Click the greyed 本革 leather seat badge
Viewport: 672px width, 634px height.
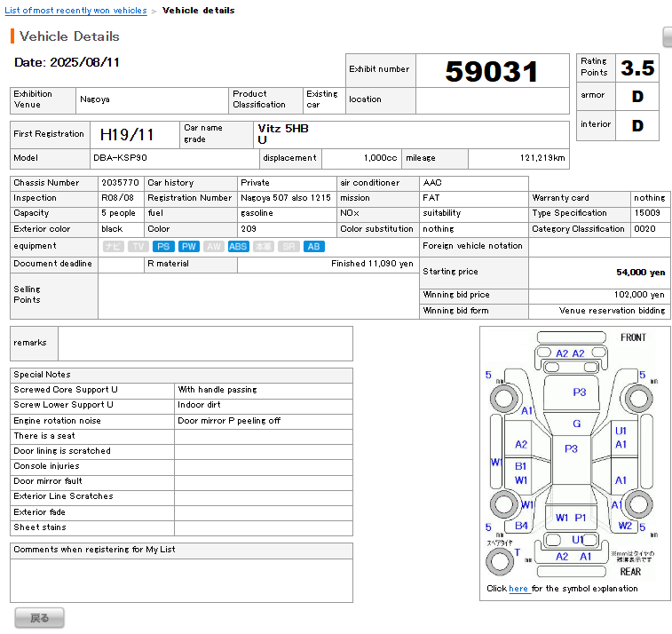pyautogui.click(x=264, y=247)
